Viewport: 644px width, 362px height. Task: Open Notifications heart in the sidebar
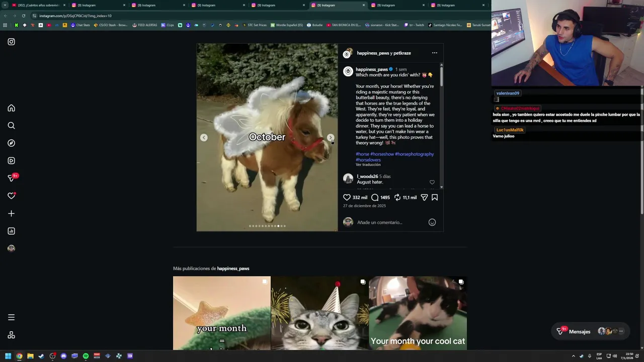(11, 196)
